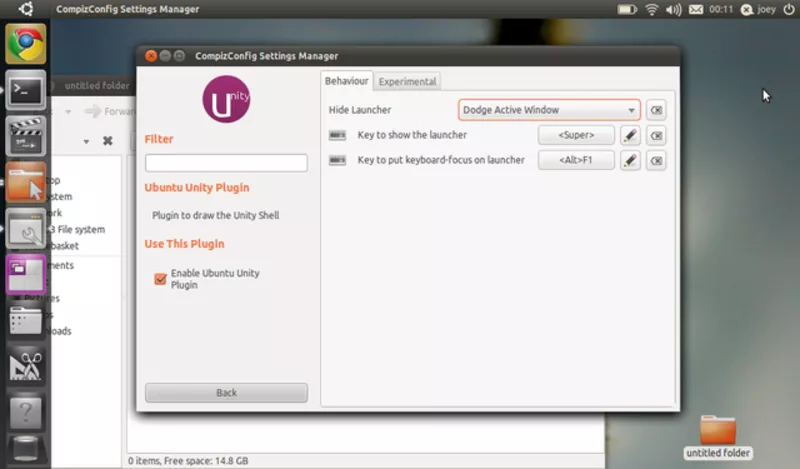Click the stop X icon in the file manager
The width and height of the screenshot is (800, 469).
point(108,140)
